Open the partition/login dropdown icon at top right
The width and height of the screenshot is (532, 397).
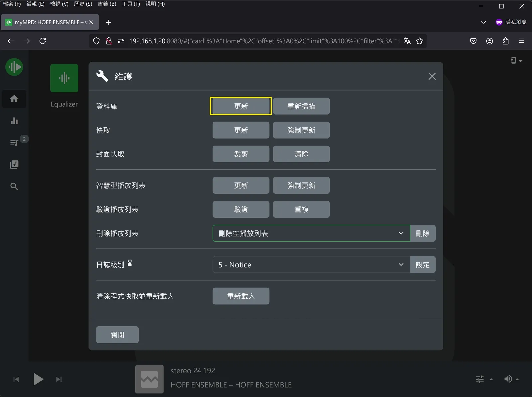click(516, 60)
